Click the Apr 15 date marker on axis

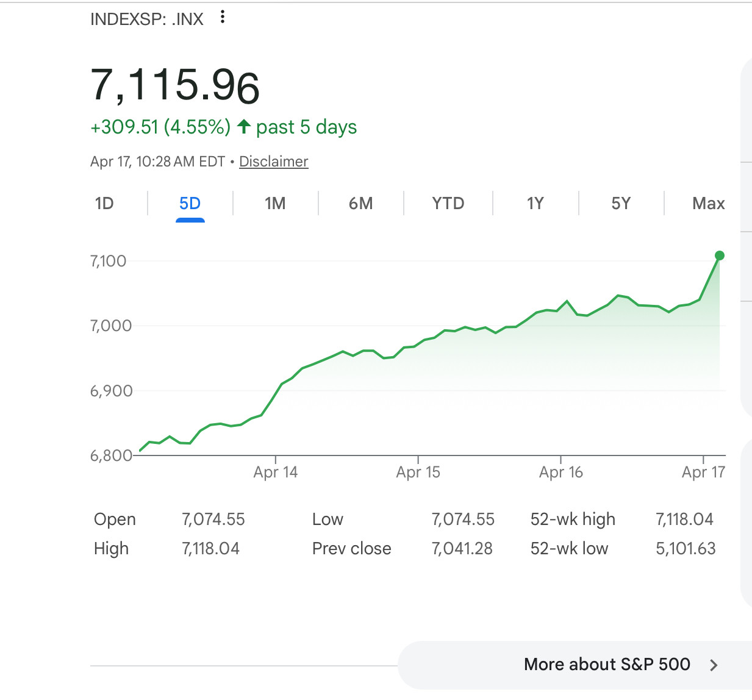tap(418, 472)
